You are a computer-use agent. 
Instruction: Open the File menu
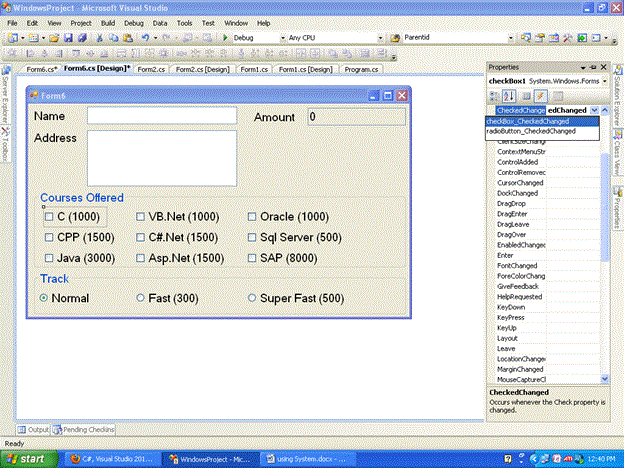[12, 23]
